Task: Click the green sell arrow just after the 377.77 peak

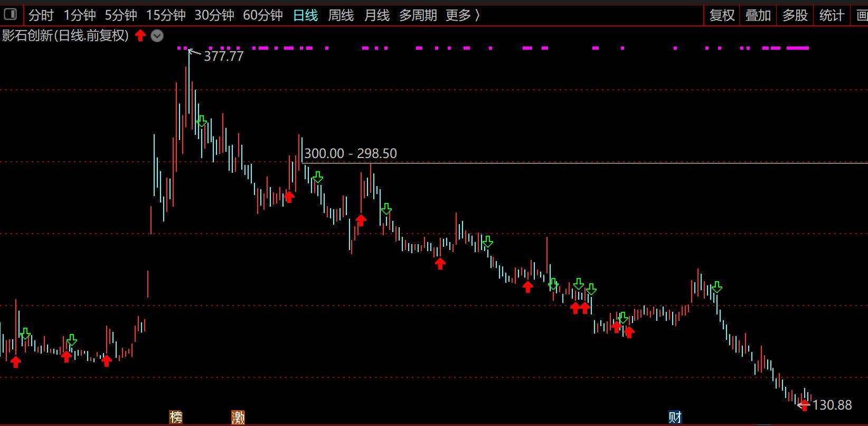Action: pyautogui.click(x=202, y=122)
